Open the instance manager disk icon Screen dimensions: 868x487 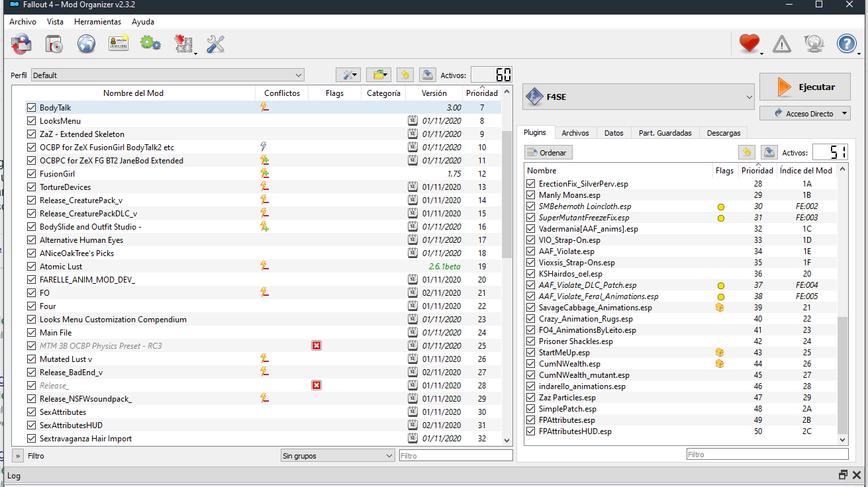click(x=21, y=44)
